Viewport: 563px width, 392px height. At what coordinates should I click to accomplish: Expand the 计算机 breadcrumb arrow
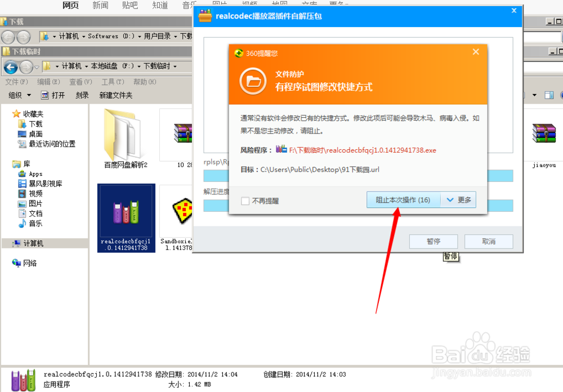pyautogui.click(x=87, y=66)
